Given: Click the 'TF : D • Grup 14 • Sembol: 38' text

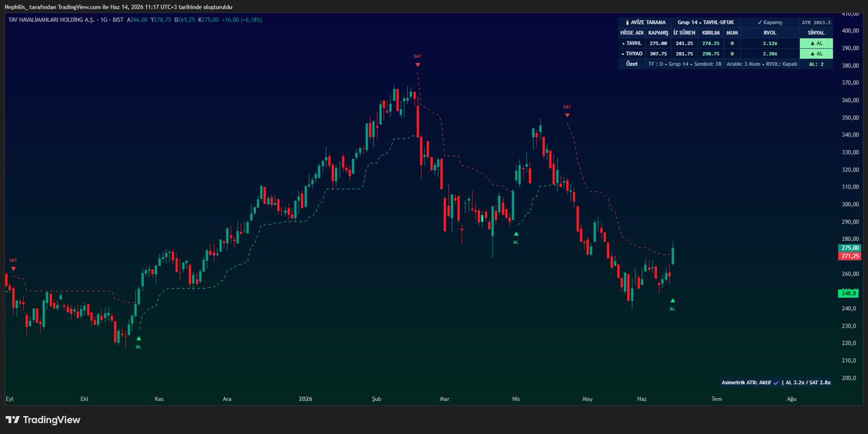Looking at the screenshot, I should click(x=685, y=64).
